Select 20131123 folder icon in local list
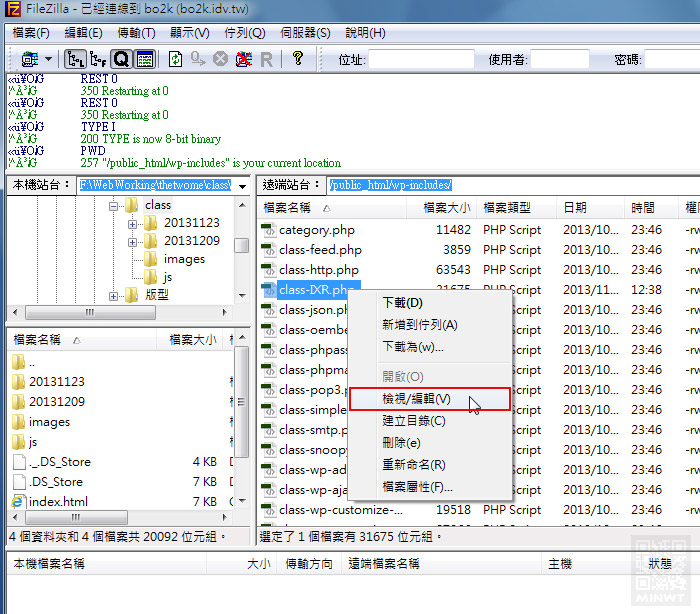 [18, 382]
